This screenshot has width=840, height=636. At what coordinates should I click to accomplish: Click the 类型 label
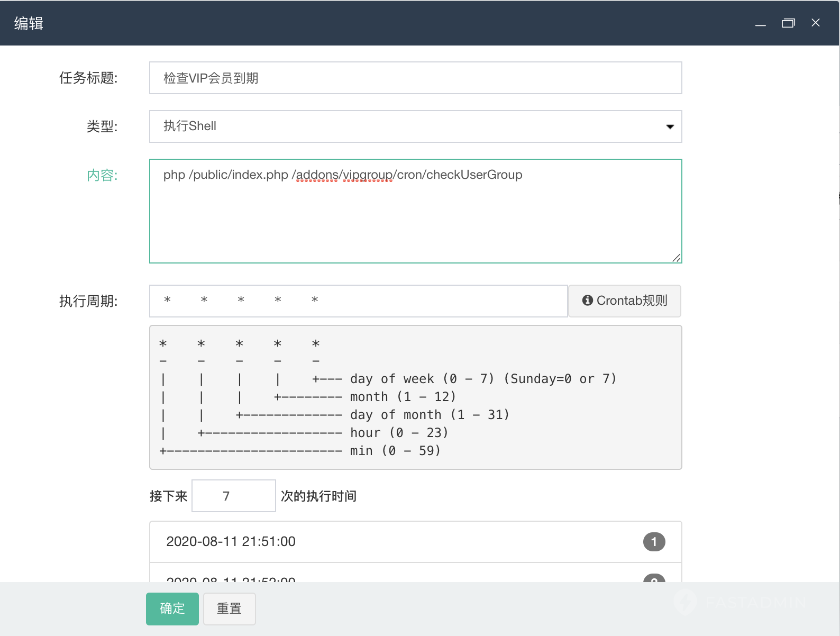click(x=102, y=126)
